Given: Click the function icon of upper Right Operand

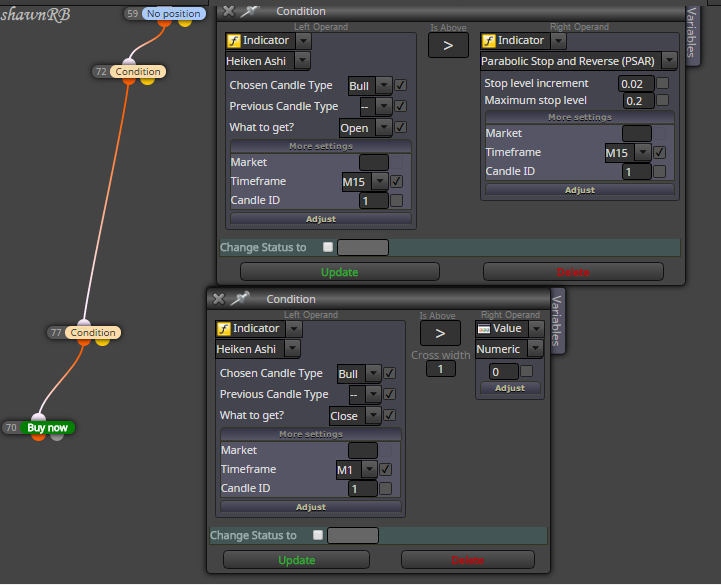Looking at the screenshot, I should click(x=488, y=41).
